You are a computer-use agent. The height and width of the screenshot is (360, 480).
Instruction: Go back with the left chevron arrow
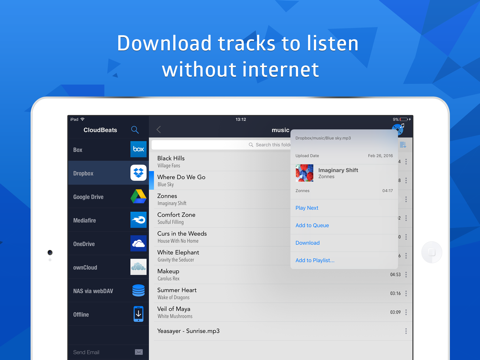click(x=159, y=130)
